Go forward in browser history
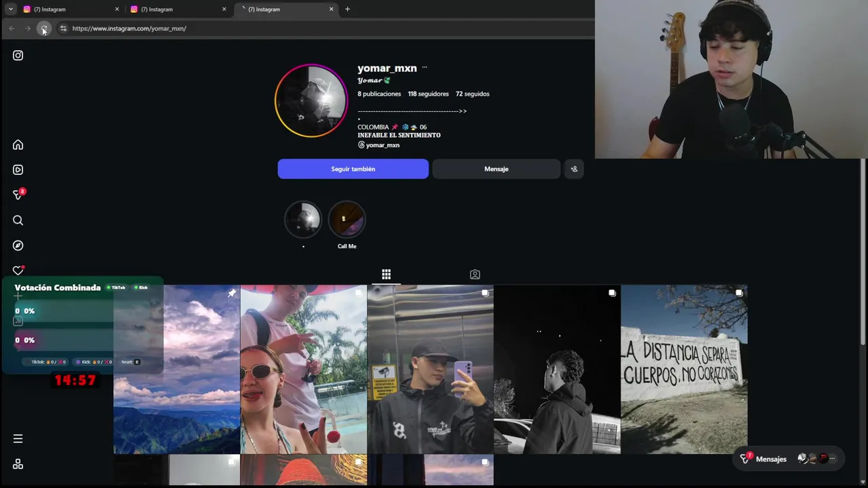The width and height of the screenshot is (868, 488). [x=28, y=28]
